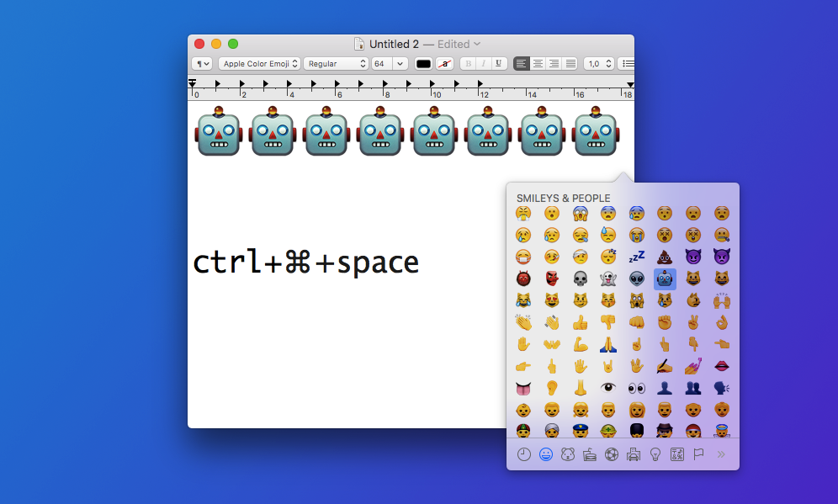The height and width of the screenshot is (504, 838).
Task: Select the clapping hands emoji
Action: 523,323
